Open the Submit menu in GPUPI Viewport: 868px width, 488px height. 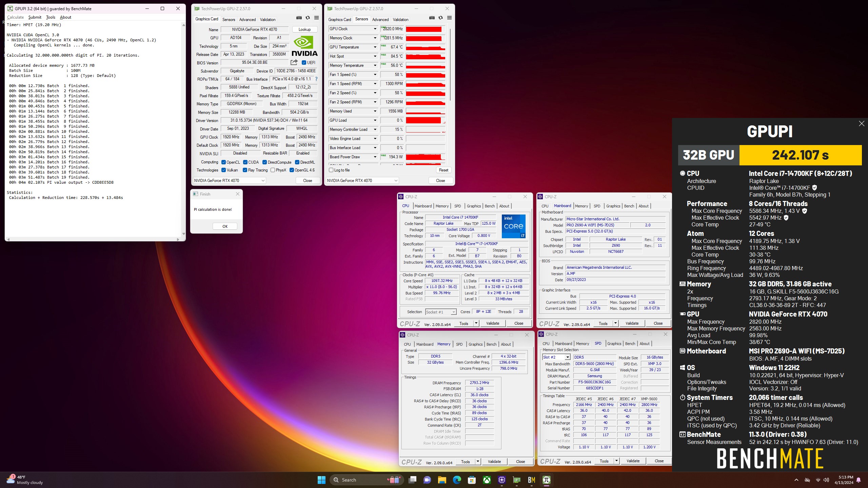pos(35,17)
